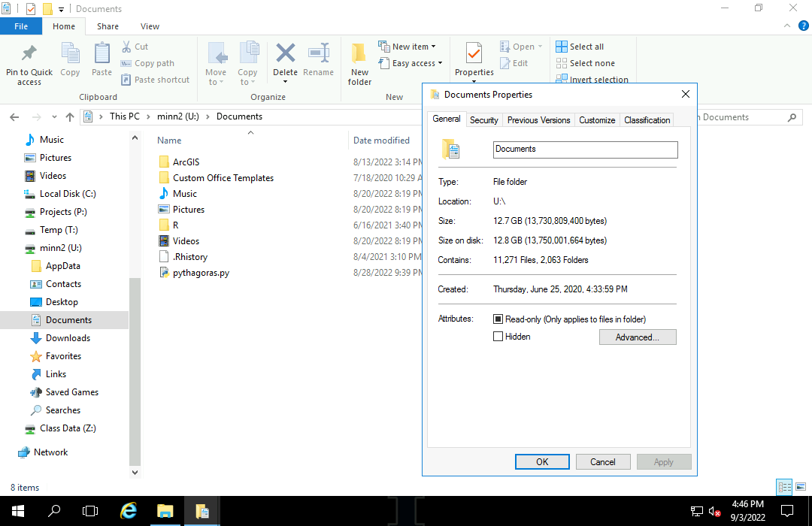The height and width of the screenshot is (526, 812).
Task: Open the View ribbon tab
Action: click(x=150, y=26)
